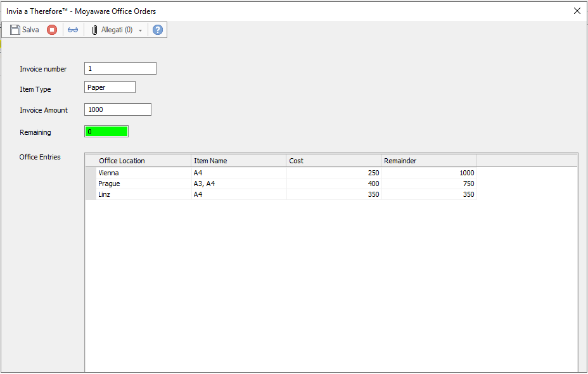Click the Invoice Amount input field
This screenshot has height=374, width=588.
117,109
